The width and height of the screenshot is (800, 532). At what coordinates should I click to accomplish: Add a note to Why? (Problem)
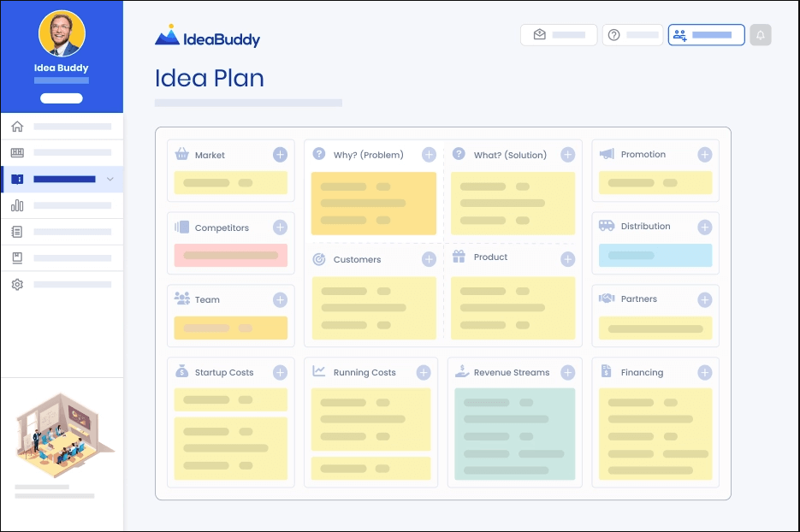(429, 155)
